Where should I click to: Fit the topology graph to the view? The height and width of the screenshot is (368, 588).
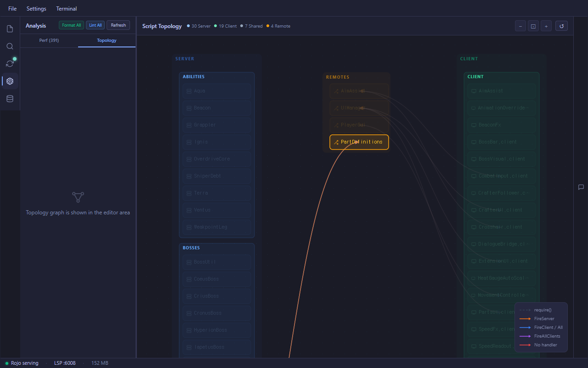(533, 26)
